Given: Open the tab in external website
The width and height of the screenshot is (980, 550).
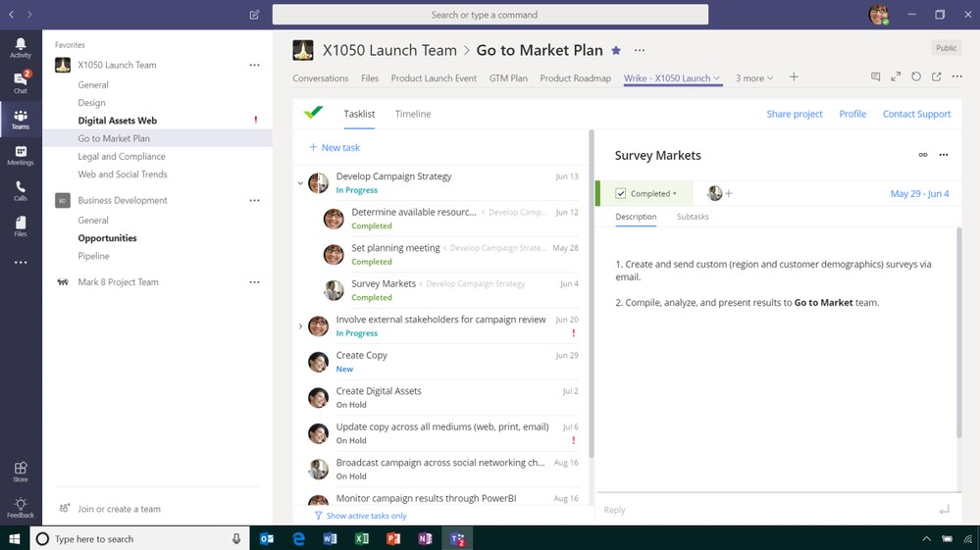Looking at the screenshot, I should (x=936, y=76).
